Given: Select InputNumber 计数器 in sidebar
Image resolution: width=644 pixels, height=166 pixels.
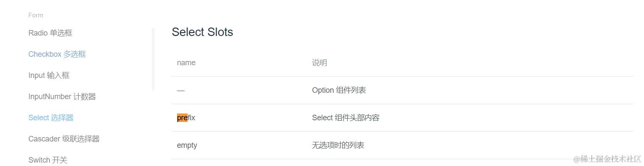Looking at the screenshot, I should tap(62, 97).
